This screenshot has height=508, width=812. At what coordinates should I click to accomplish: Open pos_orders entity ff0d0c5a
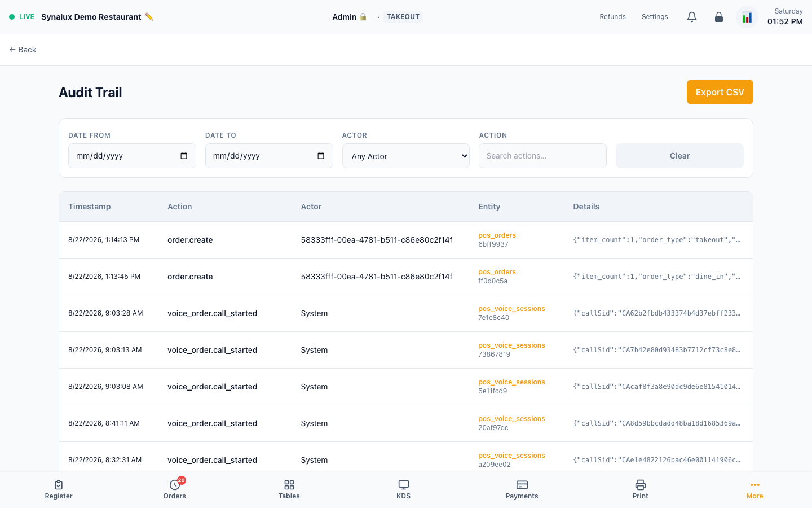point(497,277)
